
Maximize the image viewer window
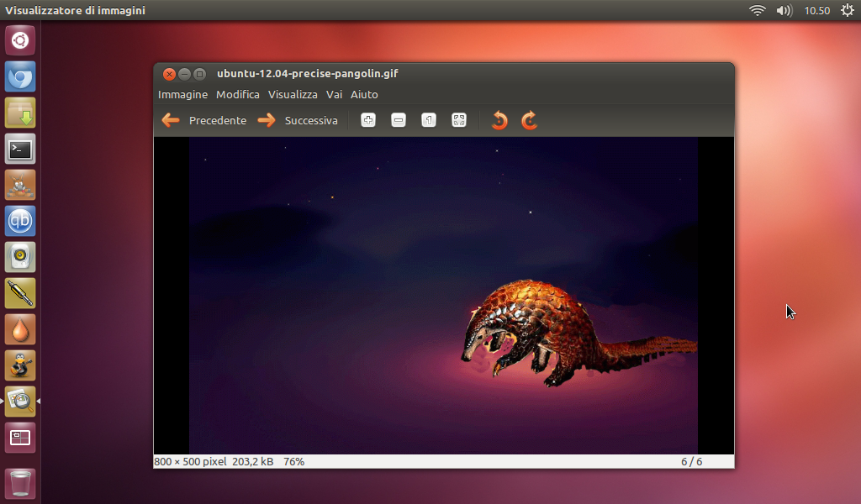pyautogui.click(x=200, y=74)
